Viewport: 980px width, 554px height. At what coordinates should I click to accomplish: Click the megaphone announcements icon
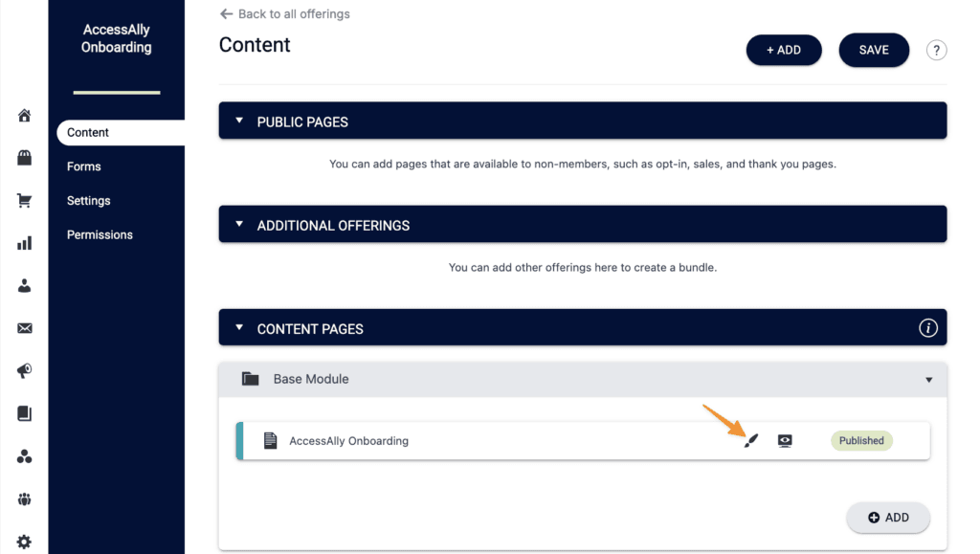tap(25, 371)
